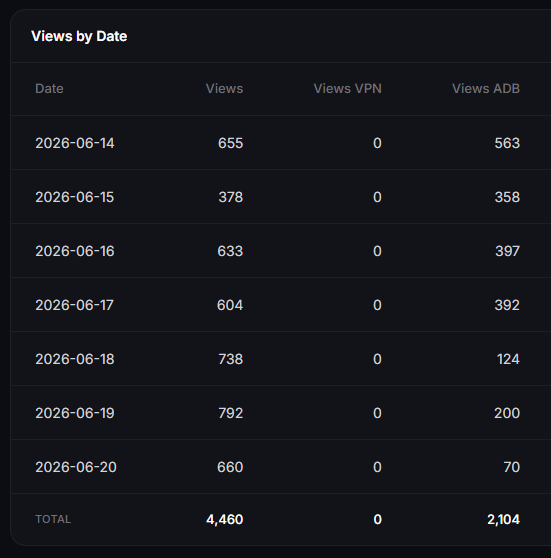Click the Views ADB value 124
The width and height of the screenshot is (551, 558).
coord(508,359)
